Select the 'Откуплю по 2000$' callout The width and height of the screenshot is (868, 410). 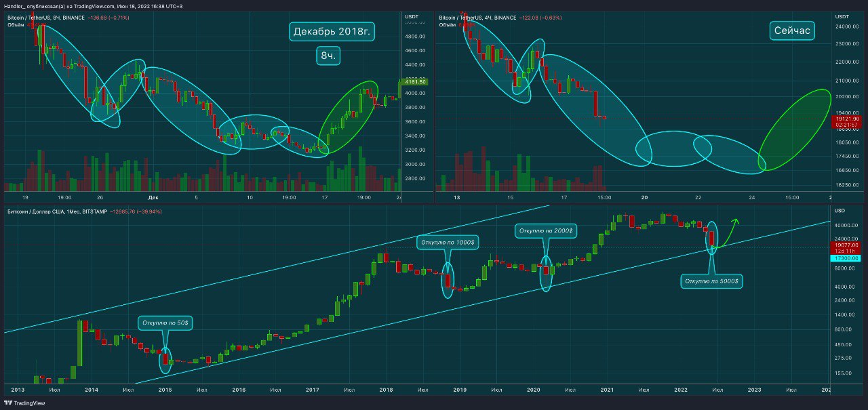(x=546, y=231)
